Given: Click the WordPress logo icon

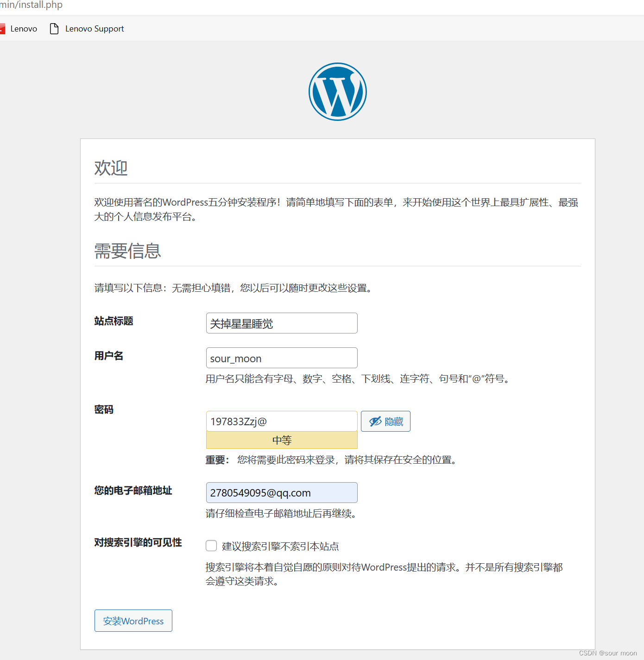Looking at the screenshot, I should click(x=338, y=92).
